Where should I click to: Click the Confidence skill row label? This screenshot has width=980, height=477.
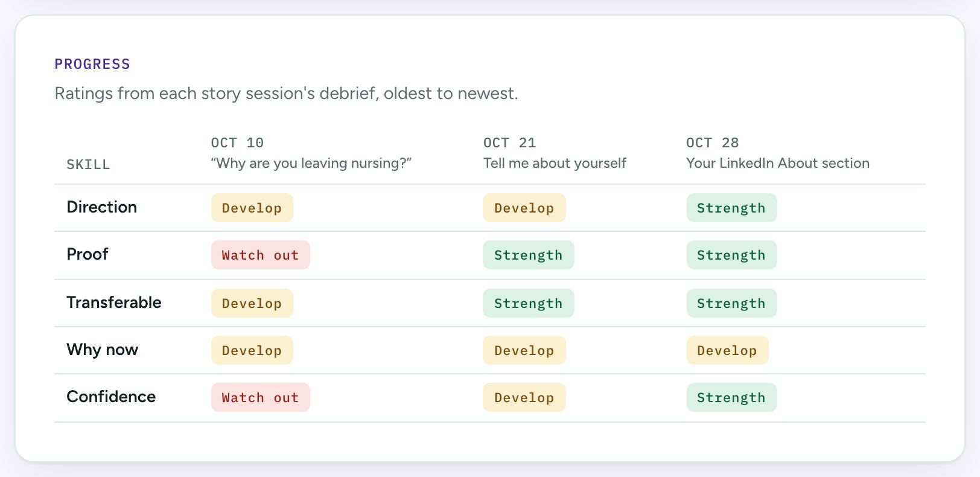point(111,397)
